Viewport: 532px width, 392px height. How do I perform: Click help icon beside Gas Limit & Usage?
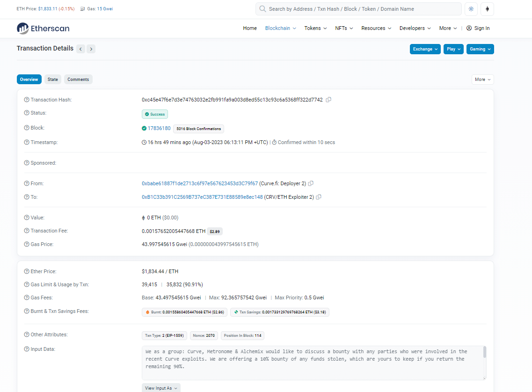27,284
